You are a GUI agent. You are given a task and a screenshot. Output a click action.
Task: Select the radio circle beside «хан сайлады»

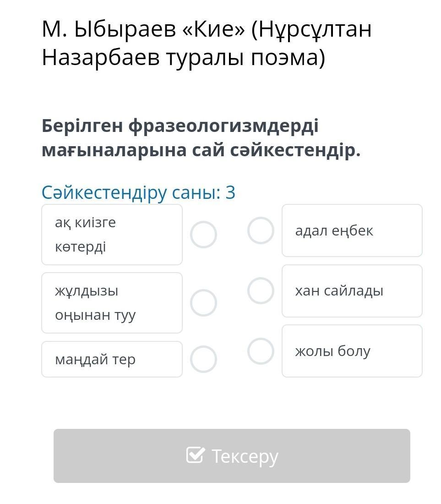click(261, 291)
